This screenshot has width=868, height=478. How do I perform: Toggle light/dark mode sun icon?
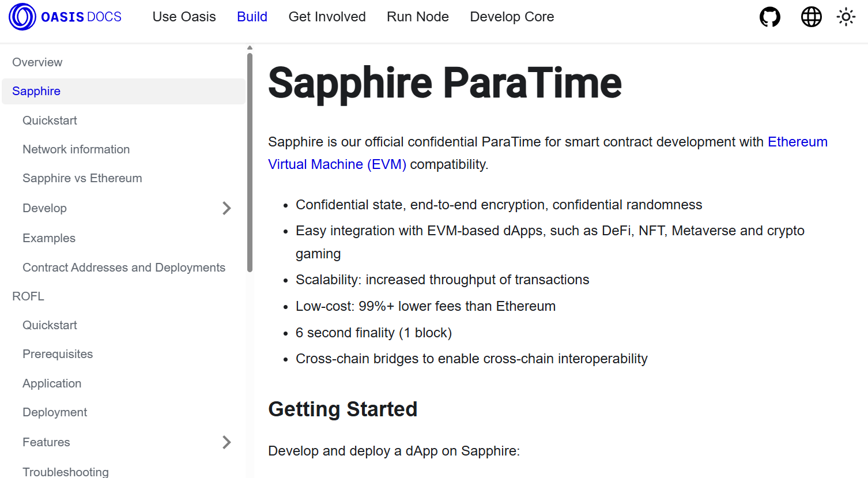[x=846, y=17]
